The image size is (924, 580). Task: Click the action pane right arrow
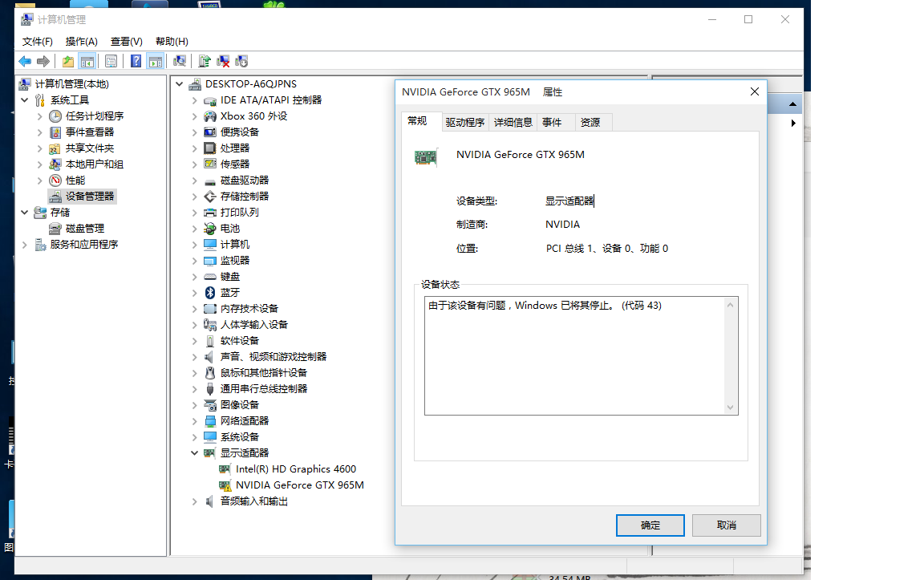(x=793, y=124)
